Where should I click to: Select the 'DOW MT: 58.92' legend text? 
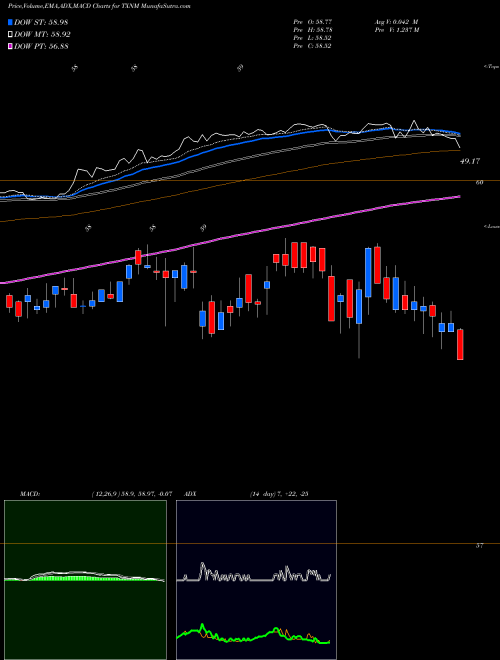(43, 34)
